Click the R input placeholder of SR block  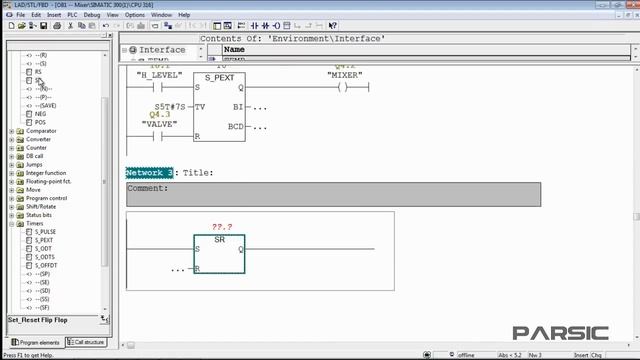click(x=178, y=269)
